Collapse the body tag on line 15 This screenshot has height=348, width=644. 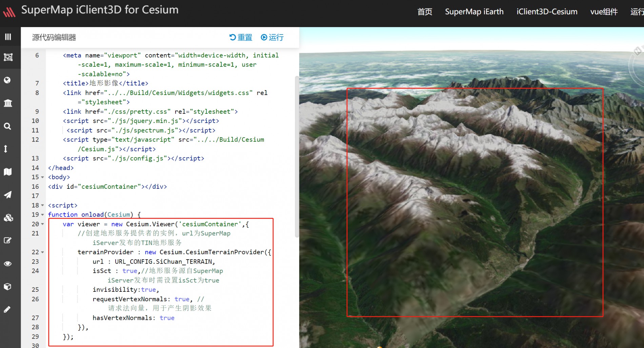coord(42,177)
